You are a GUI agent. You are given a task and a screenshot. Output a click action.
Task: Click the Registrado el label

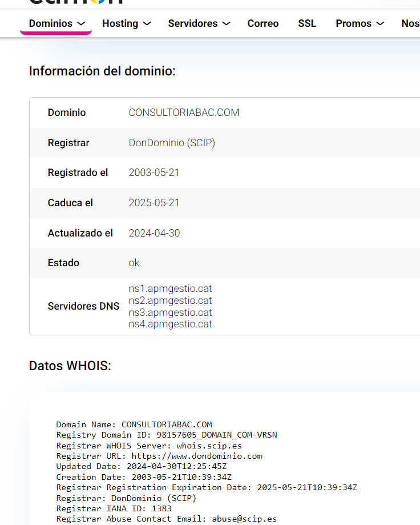[78, 173]
